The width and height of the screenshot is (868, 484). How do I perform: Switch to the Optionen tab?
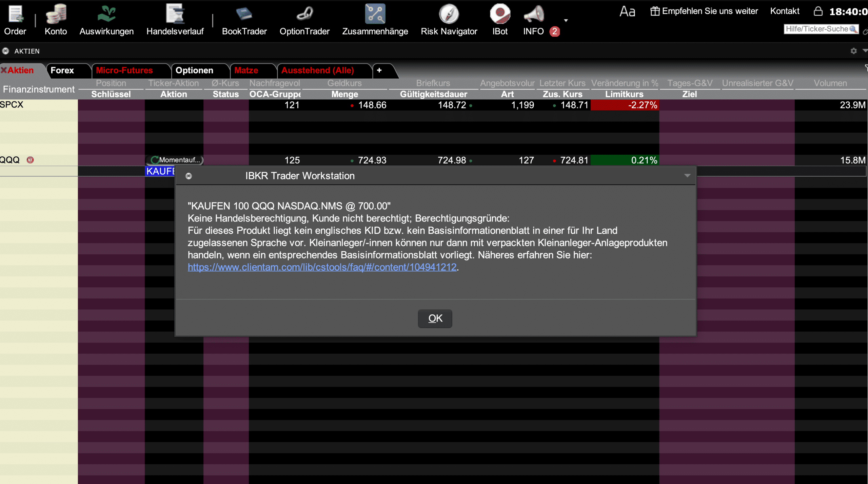(194, 70)
